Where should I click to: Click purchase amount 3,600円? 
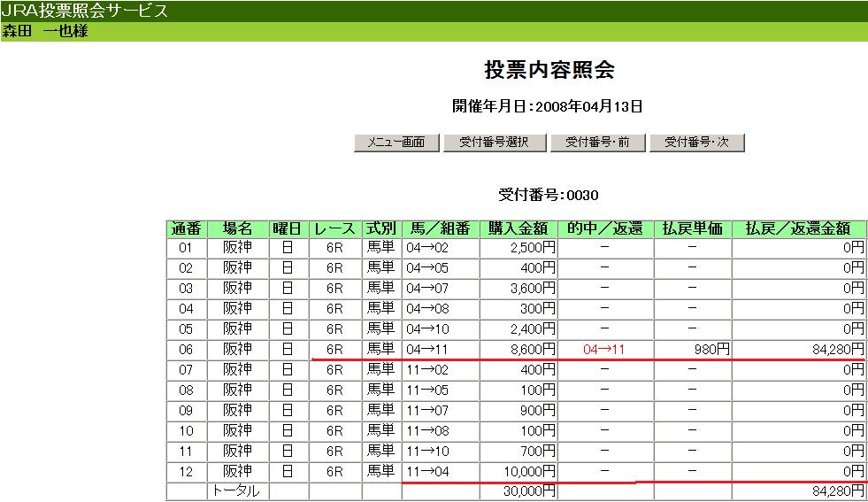coord(533,289)
